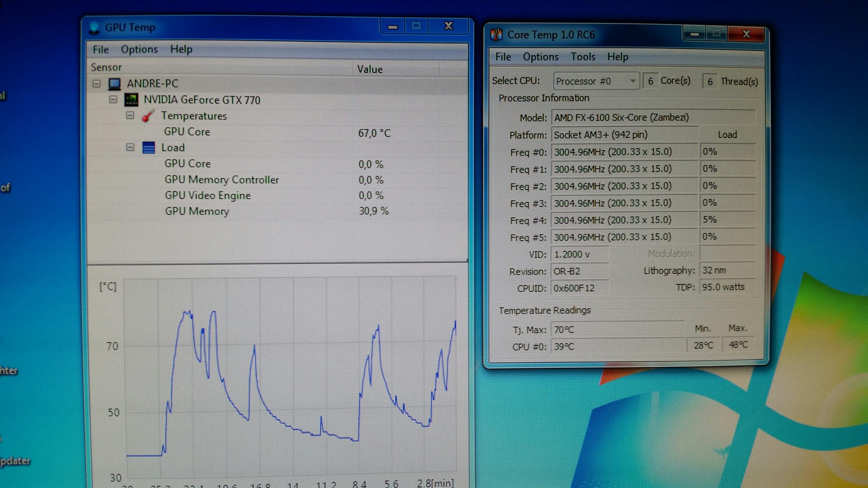Open GPU Temp File menu
This screenshot has width=868, height=488.
101,49
